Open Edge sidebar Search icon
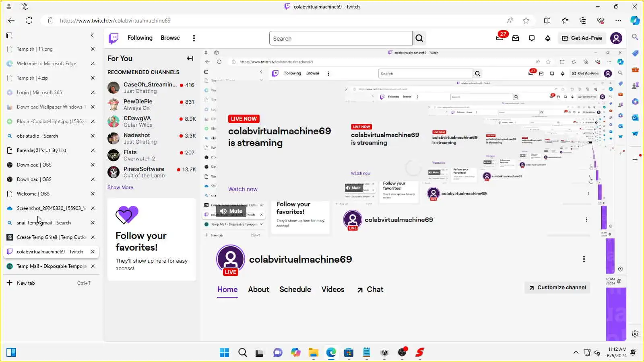Image resolution: width=644 pixels, height=362 pixels. coord(635,37)
